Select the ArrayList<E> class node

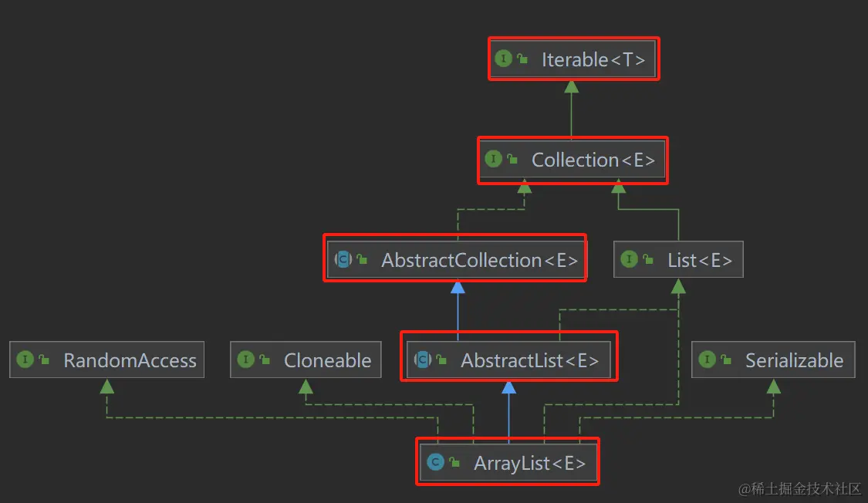508,463
